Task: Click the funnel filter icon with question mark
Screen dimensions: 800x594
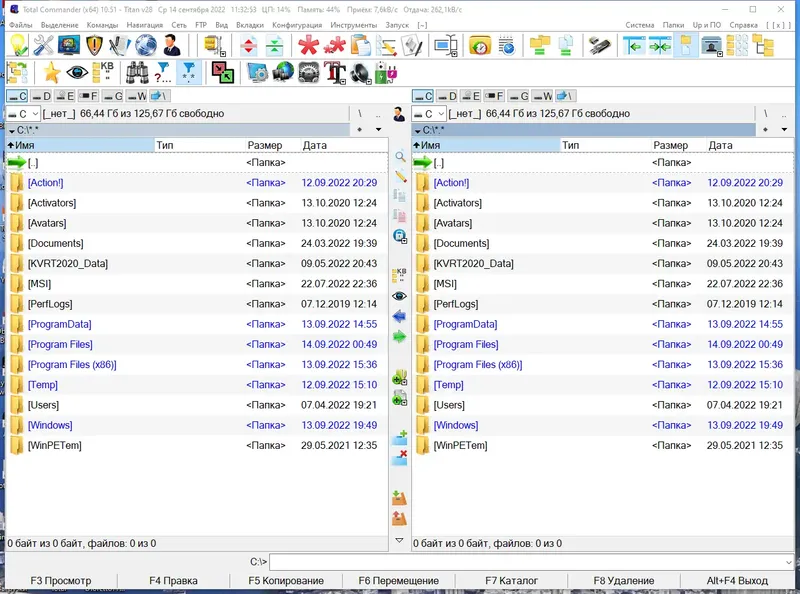Action: tap(163, 73)
